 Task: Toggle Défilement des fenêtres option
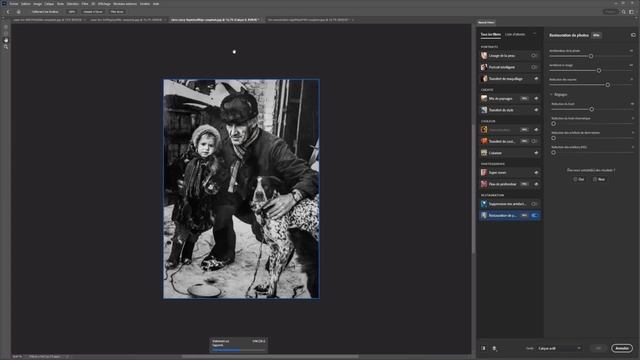(x=45, y=12)
